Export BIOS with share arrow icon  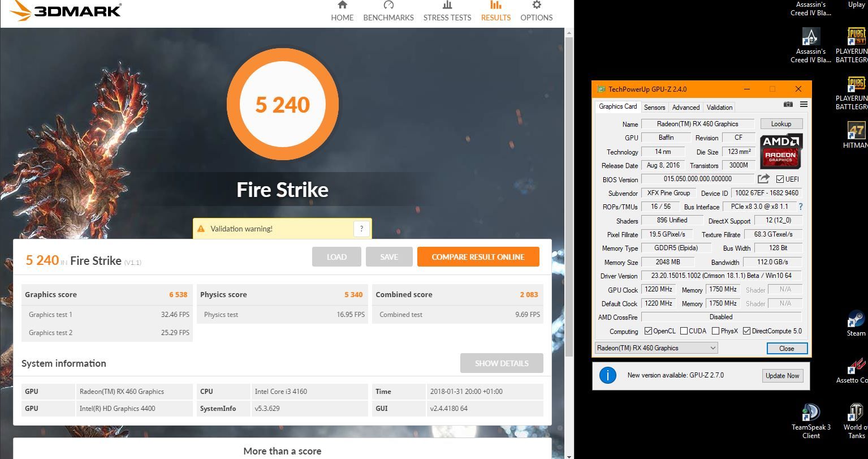coord(763,179)
